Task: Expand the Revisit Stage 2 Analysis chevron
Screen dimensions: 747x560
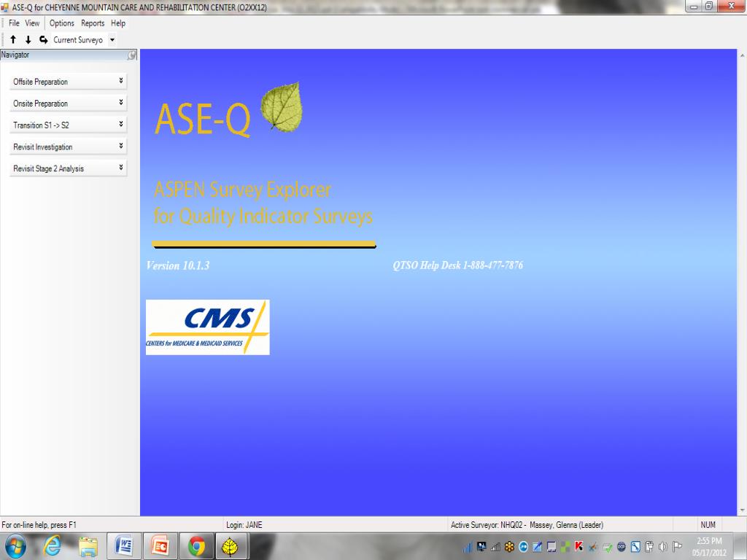Action: (x=121, y=167)
